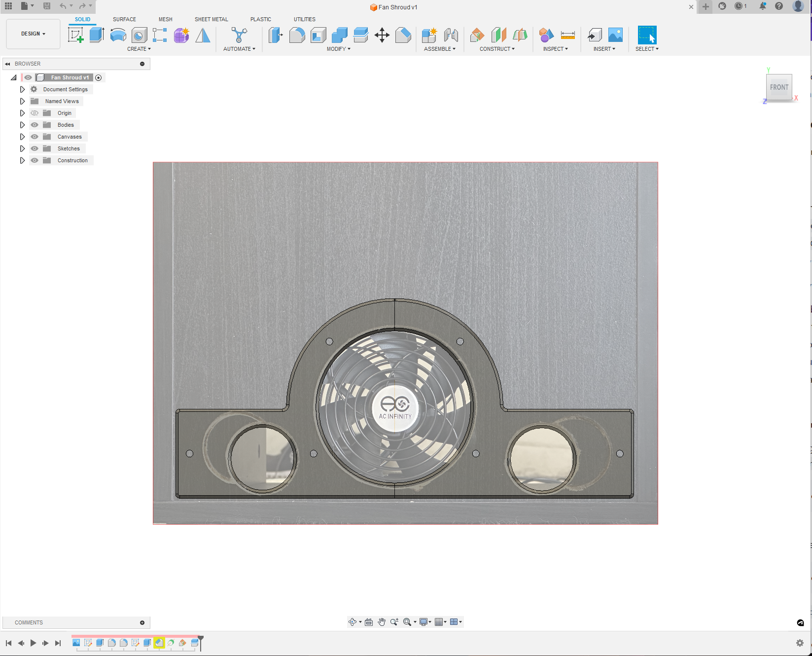Switch to the SHEET METAL tab
The image size is (812, 656).
click(x=211, y=19)
